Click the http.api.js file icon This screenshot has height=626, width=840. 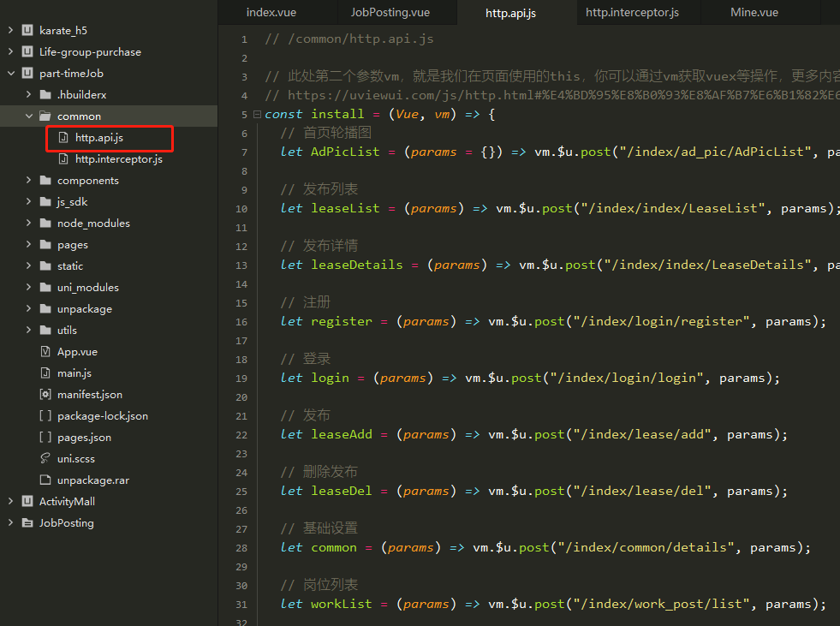[63, 138]
